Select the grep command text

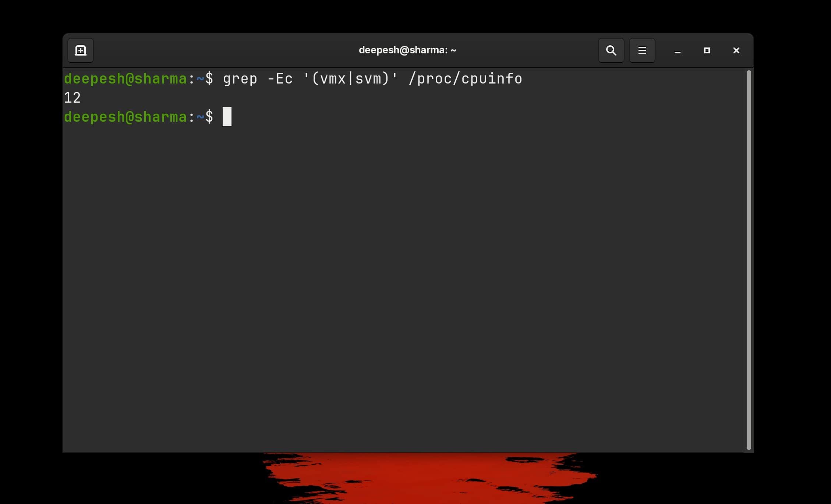pos(240,78)
